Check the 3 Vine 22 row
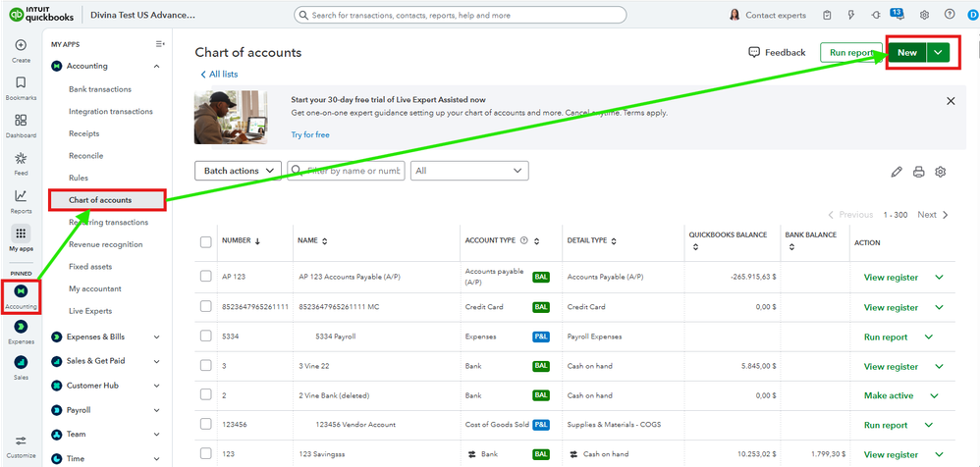This screenshot has height=467, width=980. [x=205, y=365]
